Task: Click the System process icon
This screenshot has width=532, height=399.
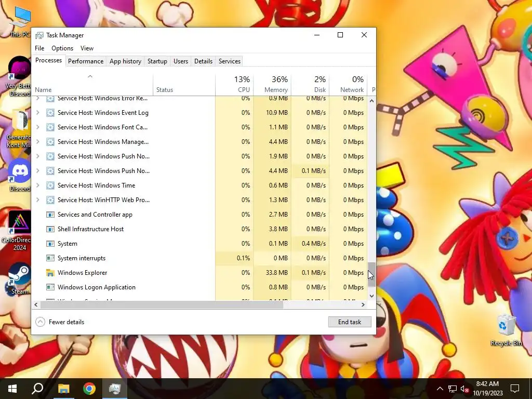Action: [50, 244]
